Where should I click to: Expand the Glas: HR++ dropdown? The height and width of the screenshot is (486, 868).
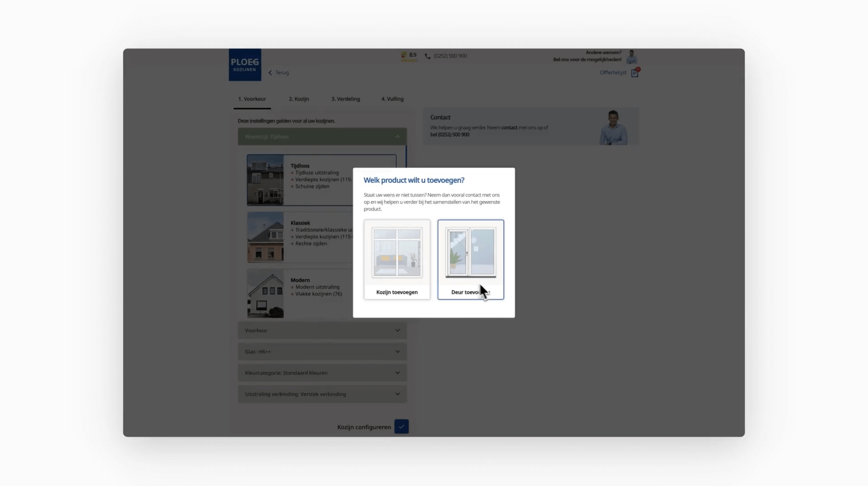coord(322,352)
